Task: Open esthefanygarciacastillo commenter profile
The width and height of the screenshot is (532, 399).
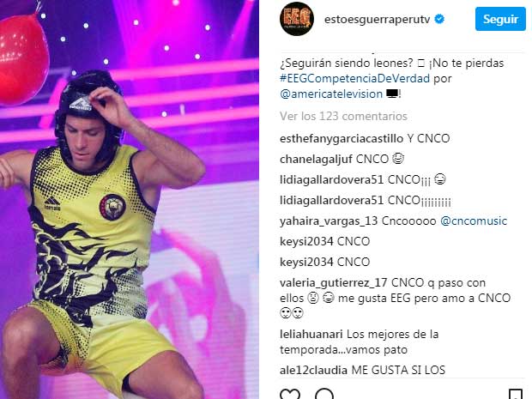Action: pos(342,138)
